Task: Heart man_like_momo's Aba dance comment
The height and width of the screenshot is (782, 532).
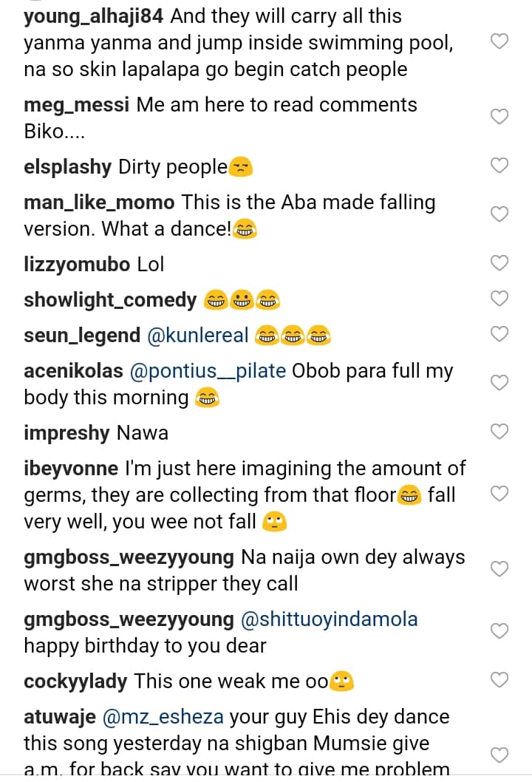Action: [500, 214]
